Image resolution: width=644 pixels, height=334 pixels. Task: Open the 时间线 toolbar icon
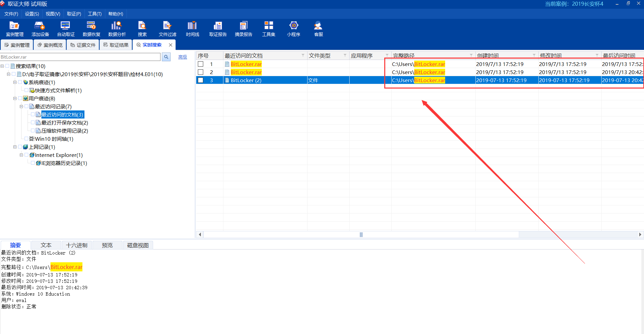pyautogui.click(x=192, y=29)
